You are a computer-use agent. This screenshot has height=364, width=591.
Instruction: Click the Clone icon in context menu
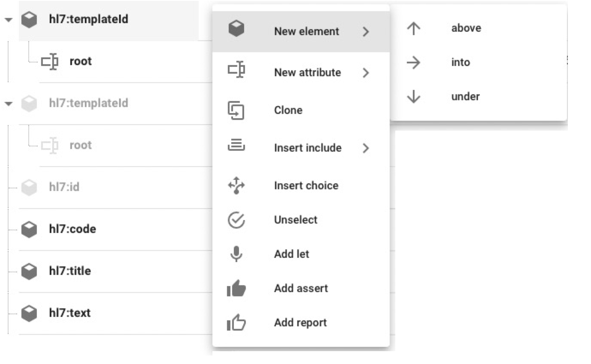point(236,110)
